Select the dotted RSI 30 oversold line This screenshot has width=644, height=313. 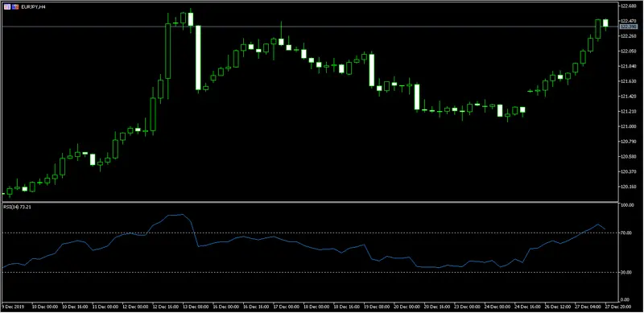(x=310, y=272)
